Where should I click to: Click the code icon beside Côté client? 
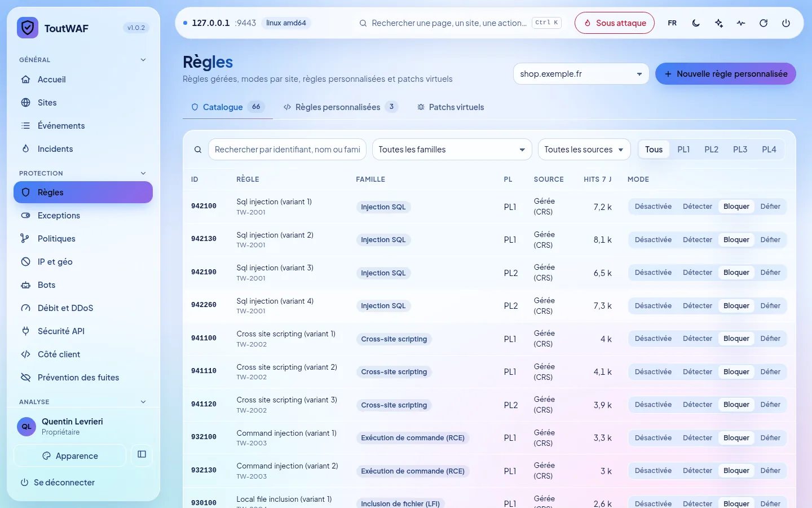click(25, 354)
